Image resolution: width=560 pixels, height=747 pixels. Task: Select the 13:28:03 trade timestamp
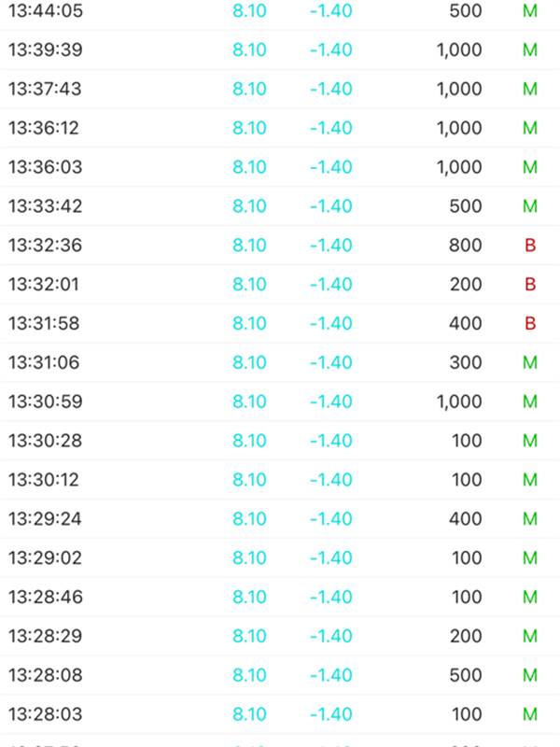tap(45, 714)
